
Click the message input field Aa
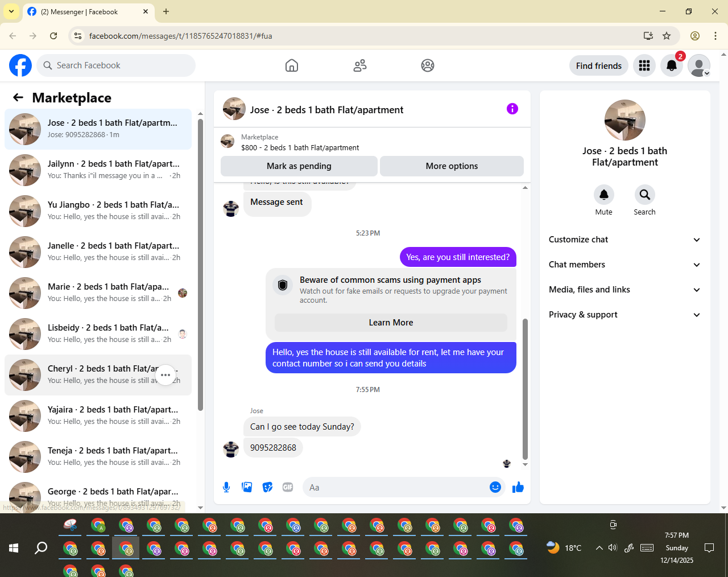(x=395, y=487)
